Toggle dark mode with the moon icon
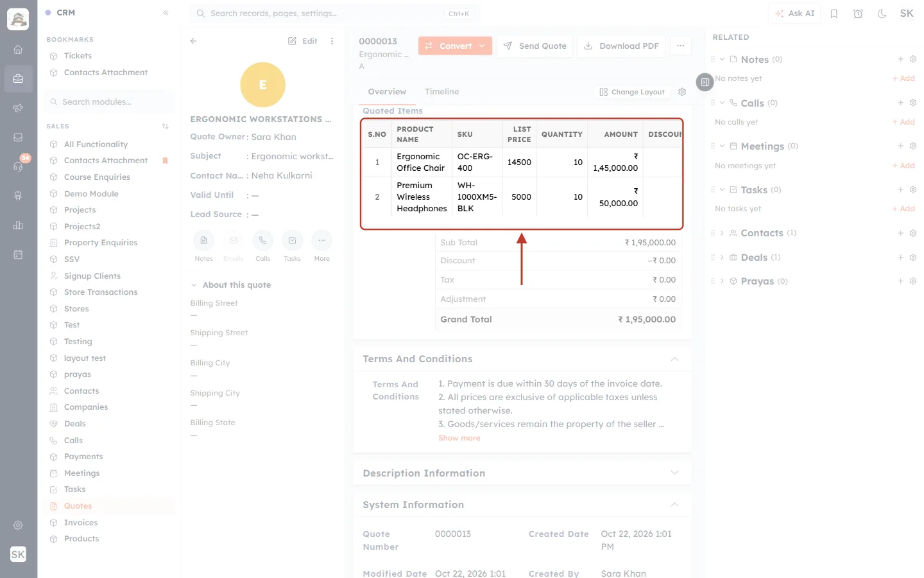 point(882,13)
